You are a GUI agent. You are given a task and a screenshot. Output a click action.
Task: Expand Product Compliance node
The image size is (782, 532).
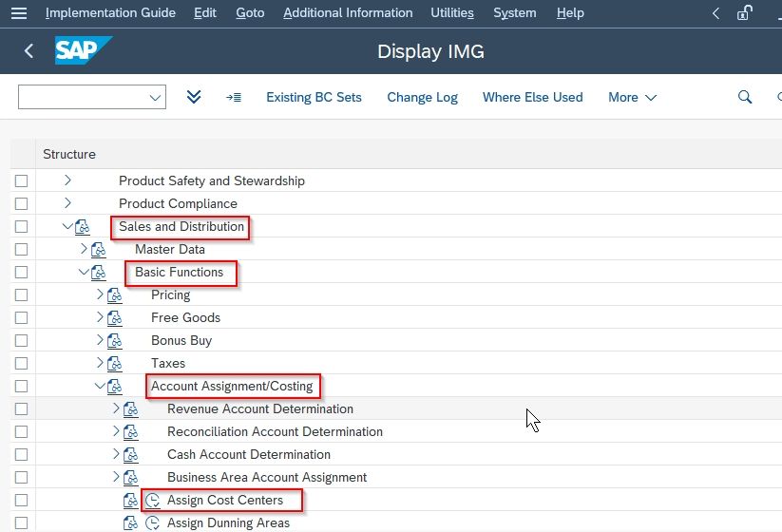pos(67,203)
